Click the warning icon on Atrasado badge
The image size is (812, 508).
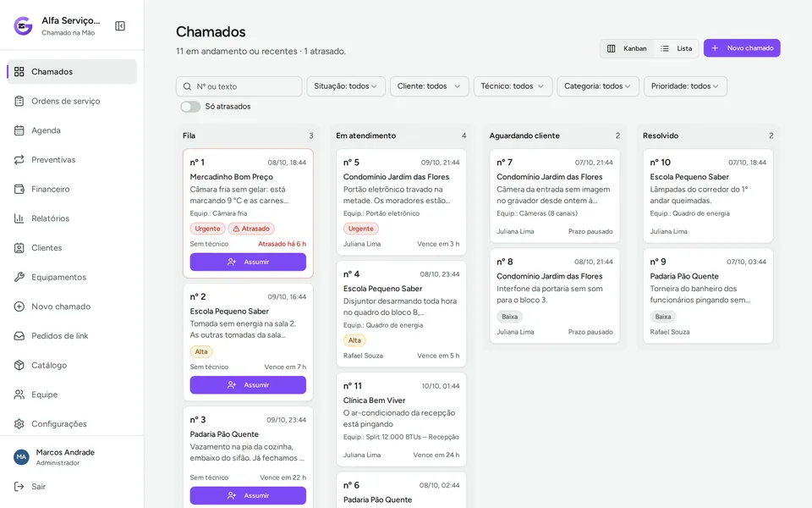pos(236,229)
